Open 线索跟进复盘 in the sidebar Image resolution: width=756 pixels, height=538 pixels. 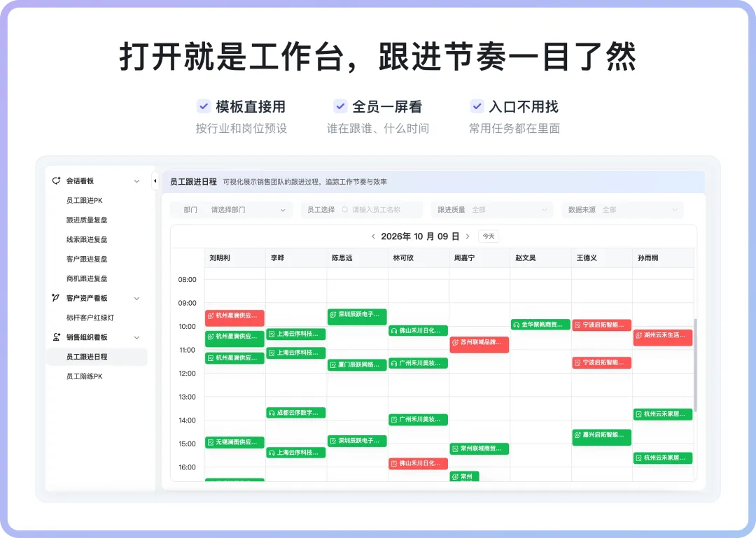pyautogui.click(x=87, y=239)
